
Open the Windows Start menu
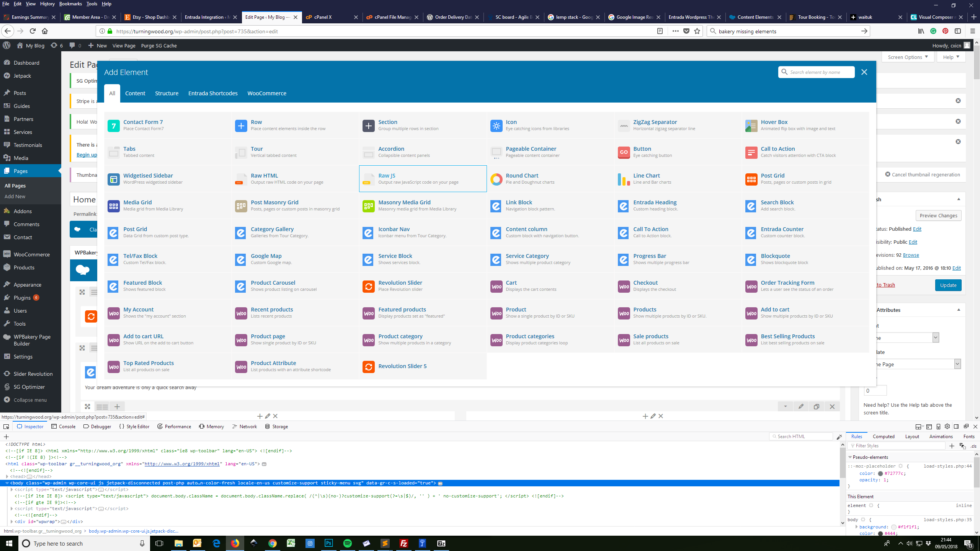pos(9,543)
